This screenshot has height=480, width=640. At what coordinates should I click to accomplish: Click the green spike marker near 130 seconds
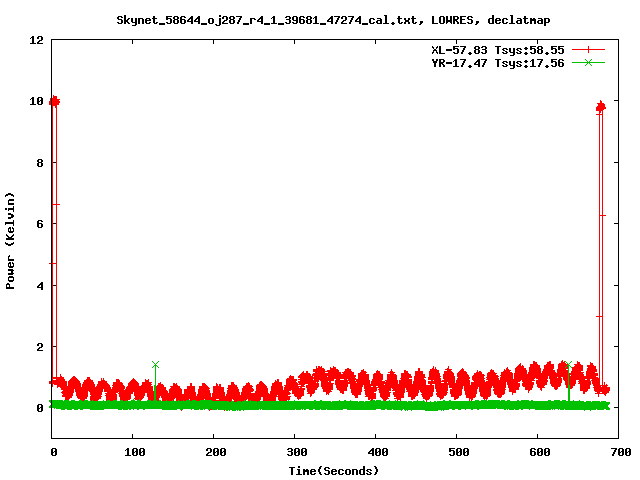(x=155, y=364)
